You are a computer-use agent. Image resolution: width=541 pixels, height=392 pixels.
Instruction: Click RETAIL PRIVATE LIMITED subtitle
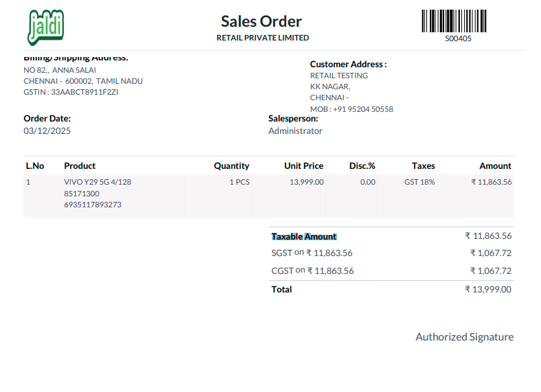pos(262,38)
